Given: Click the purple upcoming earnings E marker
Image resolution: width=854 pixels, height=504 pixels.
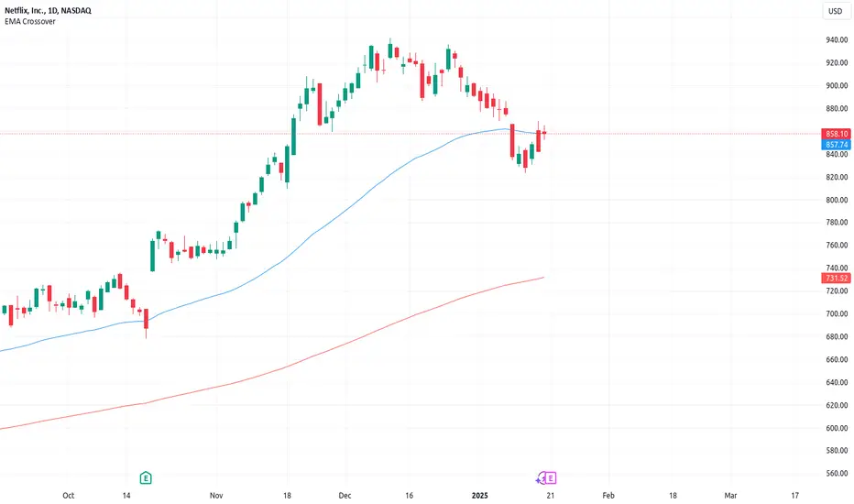Looking at the screenshot, I should pos(551,478).
